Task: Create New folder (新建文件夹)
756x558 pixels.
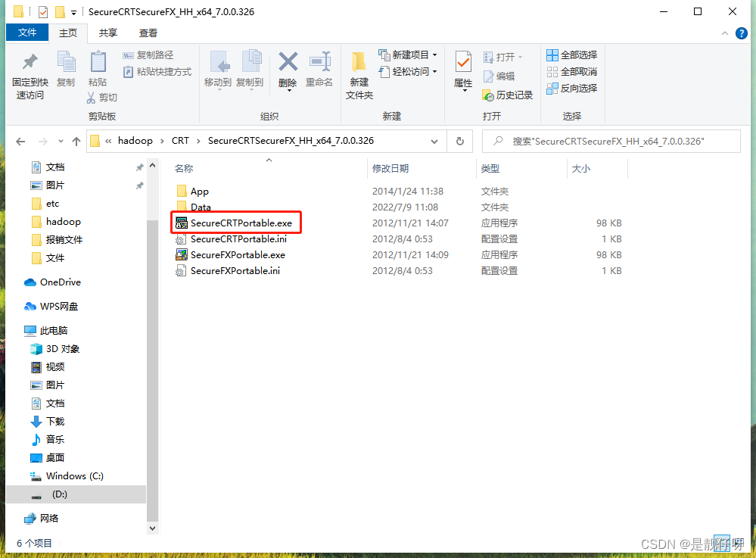Action: 359,75
